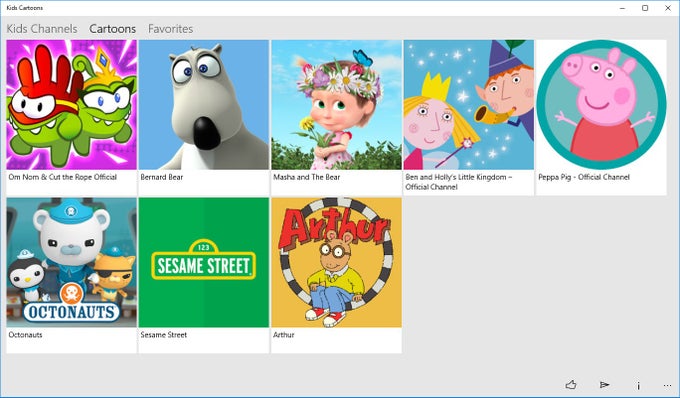Click the 'Sesame Street' title text
This screenshot has height=398, width=680.
(x=163, y=335)
